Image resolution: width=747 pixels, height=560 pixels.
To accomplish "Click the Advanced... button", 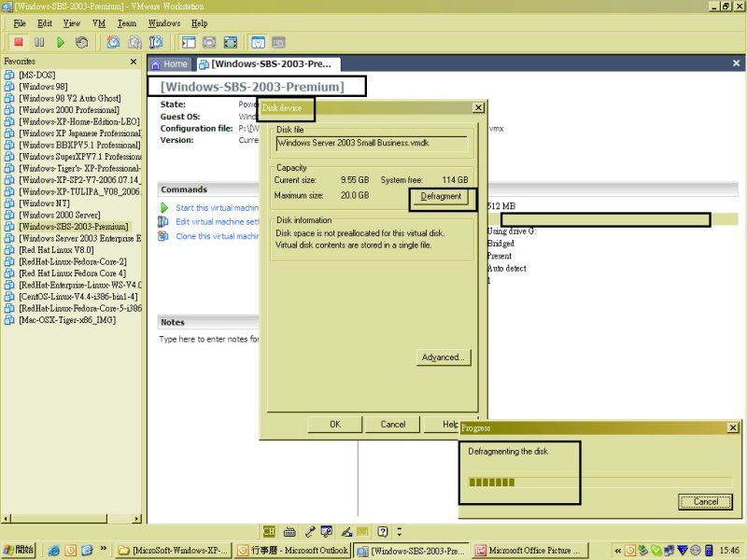I will tap(443, 357).
